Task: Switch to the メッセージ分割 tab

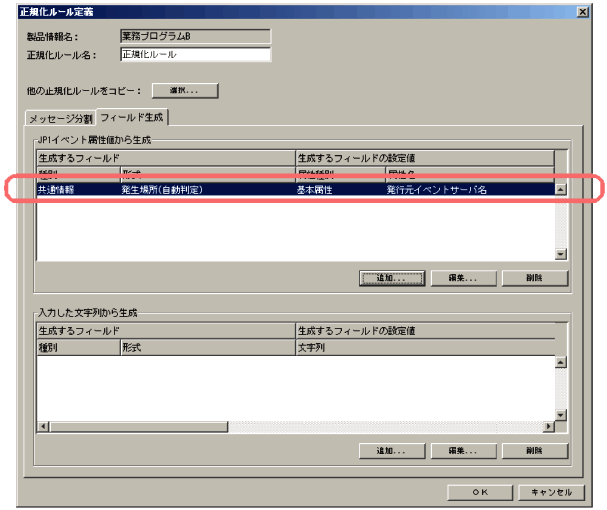Action: tap(61, 118)
